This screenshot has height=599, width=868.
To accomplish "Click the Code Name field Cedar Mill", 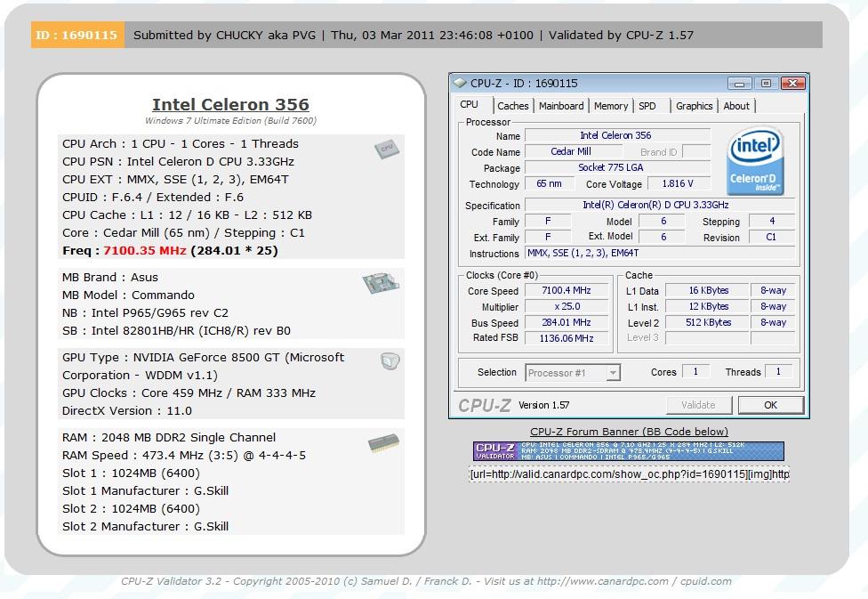I will click(572, 151).
